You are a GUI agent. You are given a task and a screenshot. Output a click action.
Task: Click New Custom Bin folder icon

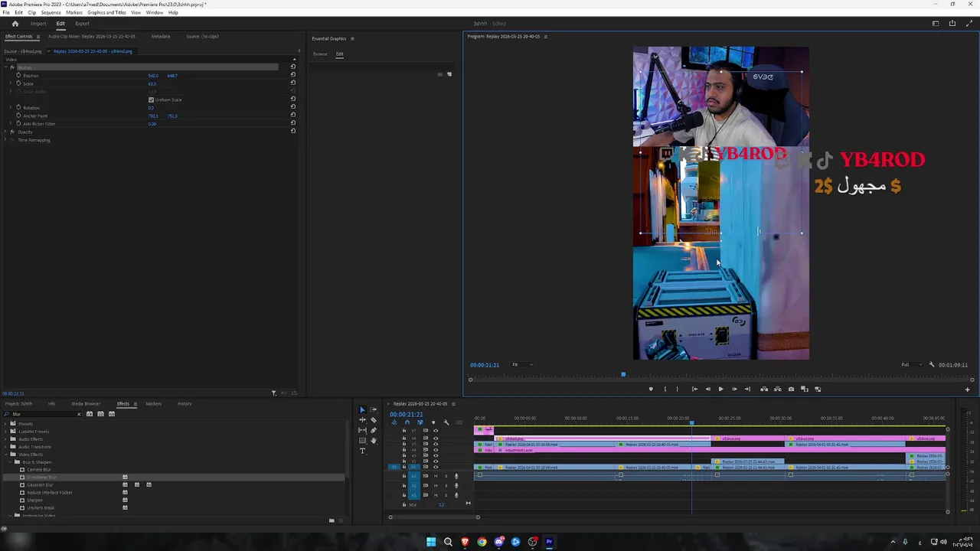[332, 520]
